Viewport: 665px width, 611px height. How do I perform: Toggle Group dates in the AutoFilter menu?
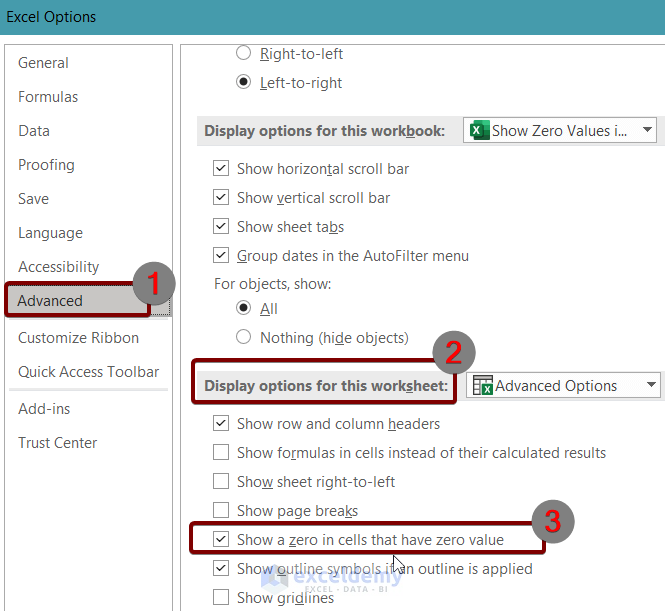221,255
